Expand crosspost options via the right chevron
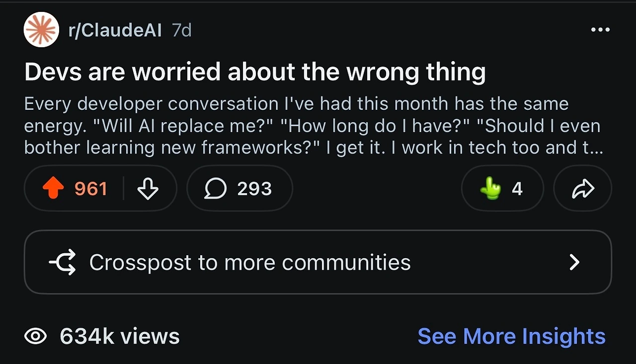 [x=575, y=262]
